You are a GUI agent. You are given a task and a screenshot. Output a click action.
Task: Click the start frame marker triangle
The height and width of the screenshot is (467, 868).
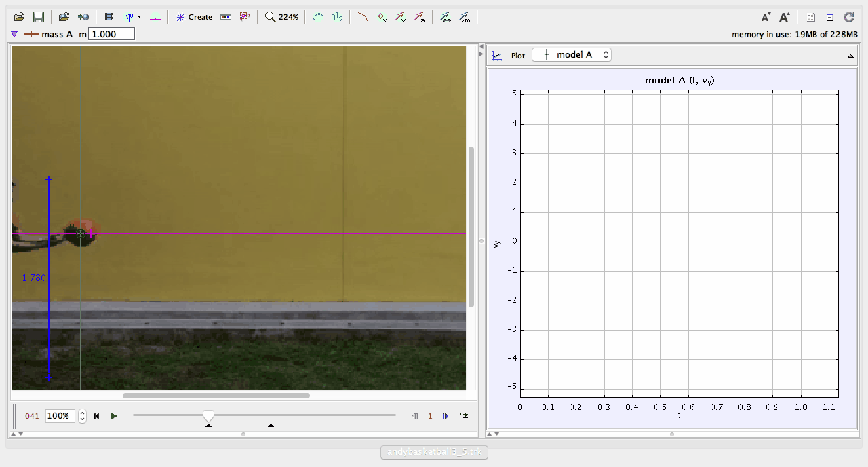pos(208,426)
